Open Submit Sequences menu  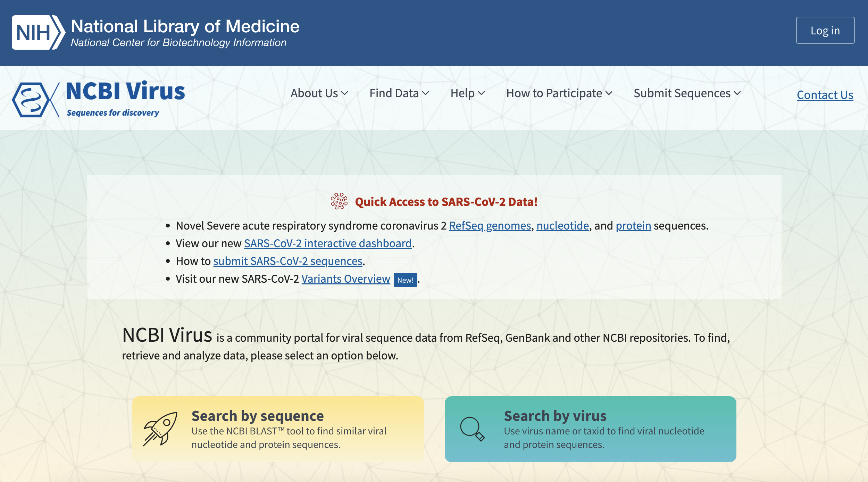tap(687, 93)
